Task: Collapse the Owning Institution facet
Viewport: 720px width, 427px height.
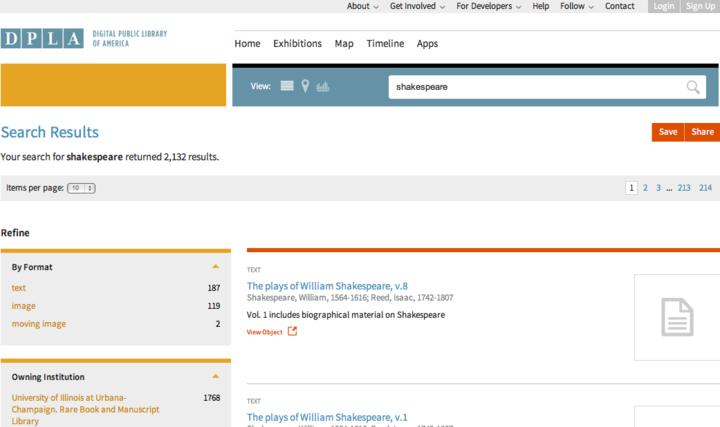Action: [215, 376]
